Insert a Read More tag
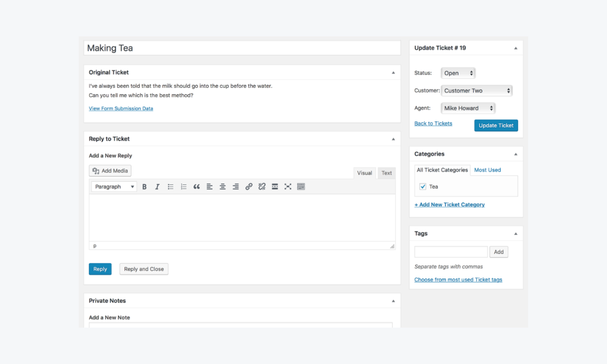The width and height of the screenshot is (607, 364). point(275,187)
